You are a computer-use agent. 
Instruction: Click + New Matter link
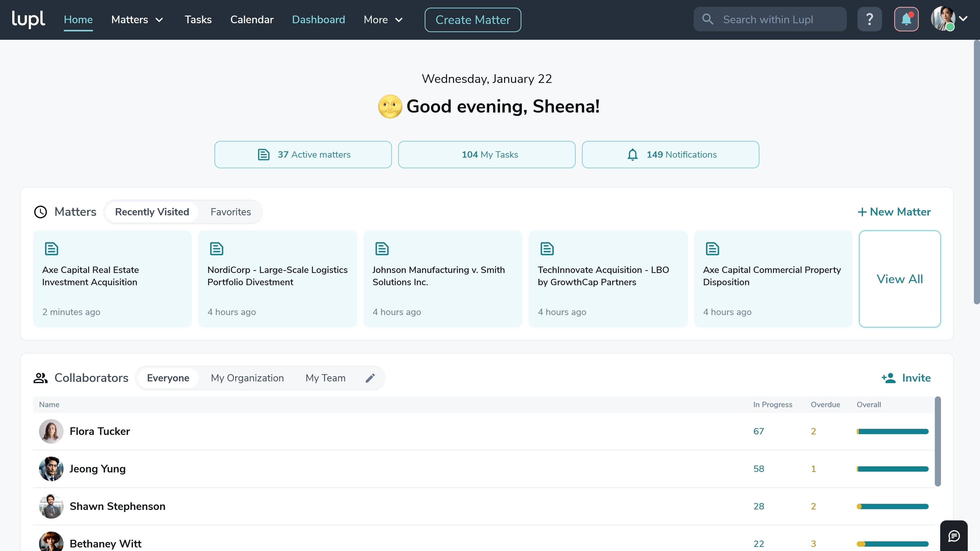(894, 212)
